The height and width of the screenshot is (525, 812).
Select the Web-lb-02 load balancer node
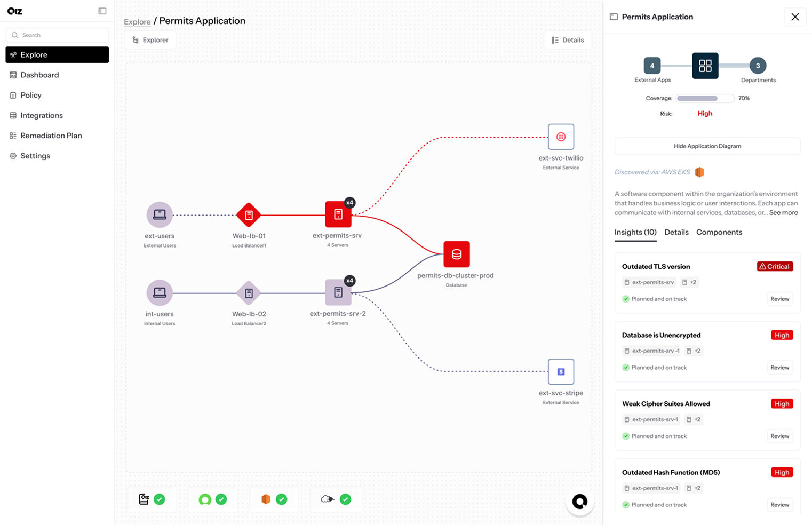click(249, 293)
